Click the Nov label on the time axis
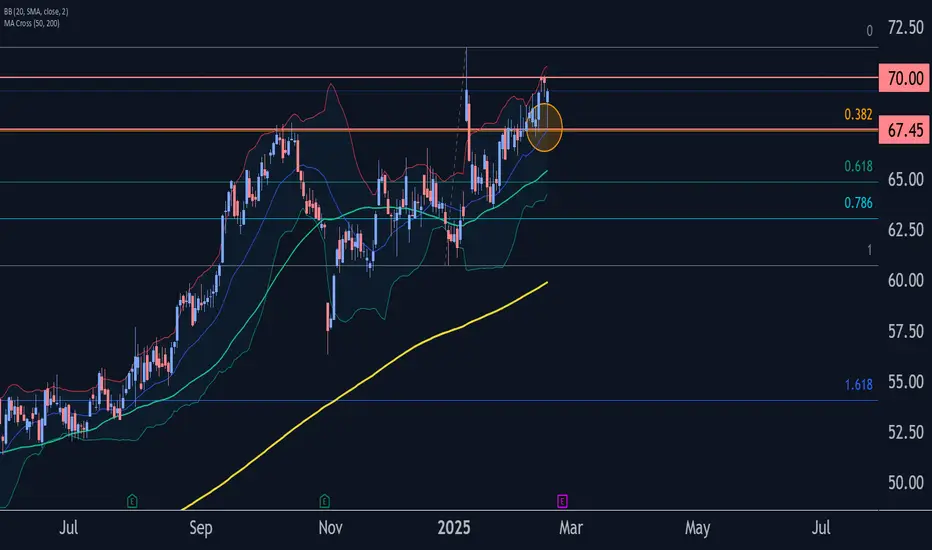 click(330, 528)
